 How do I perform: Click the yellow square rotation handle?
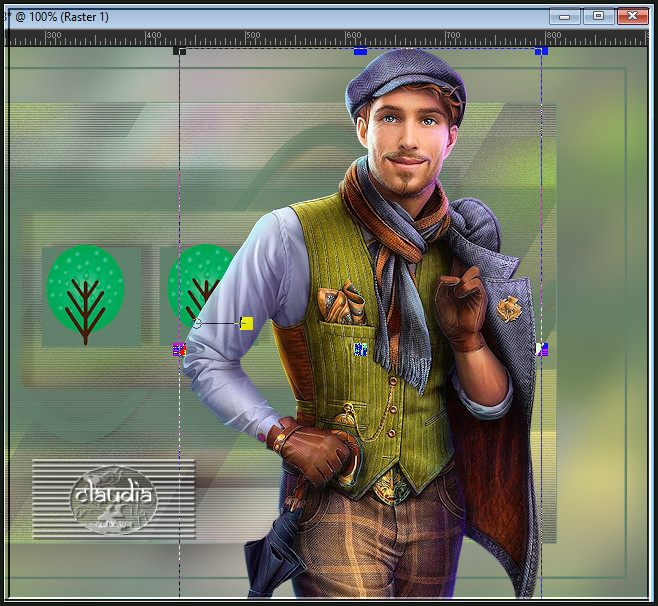point(246,323)
